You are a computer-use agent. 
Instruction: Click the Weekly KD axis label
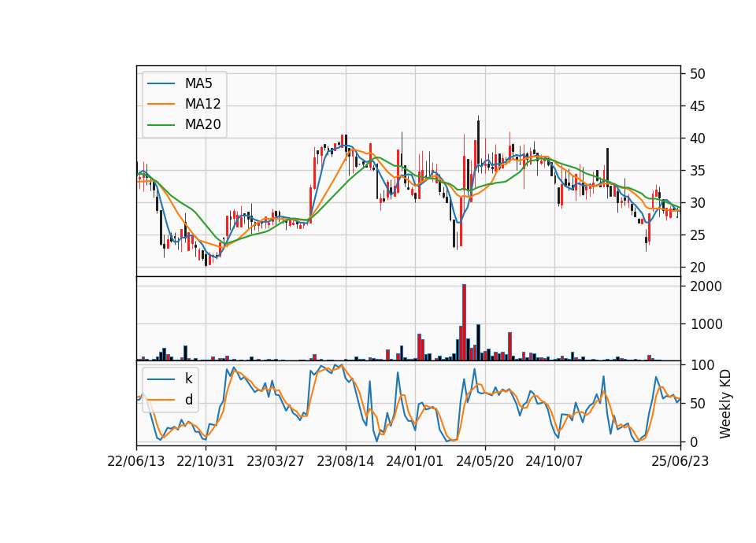click(725, 404)
